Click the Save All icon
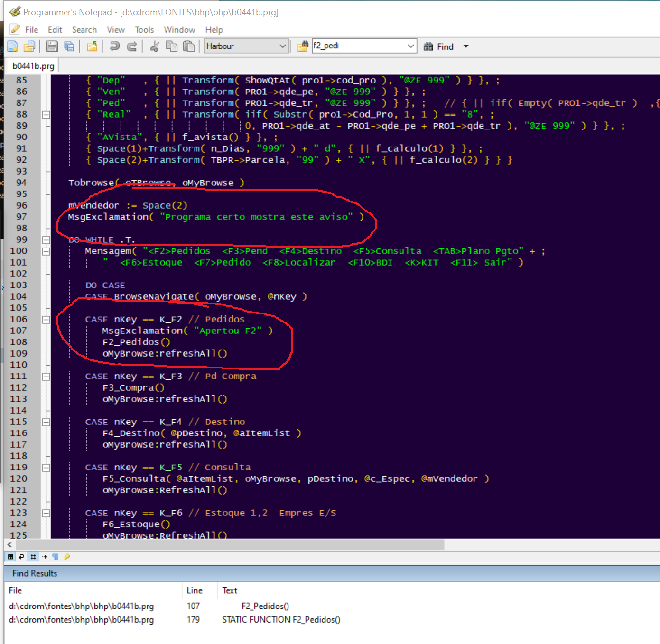Screen dimensions: 660x644 (69, 46)
